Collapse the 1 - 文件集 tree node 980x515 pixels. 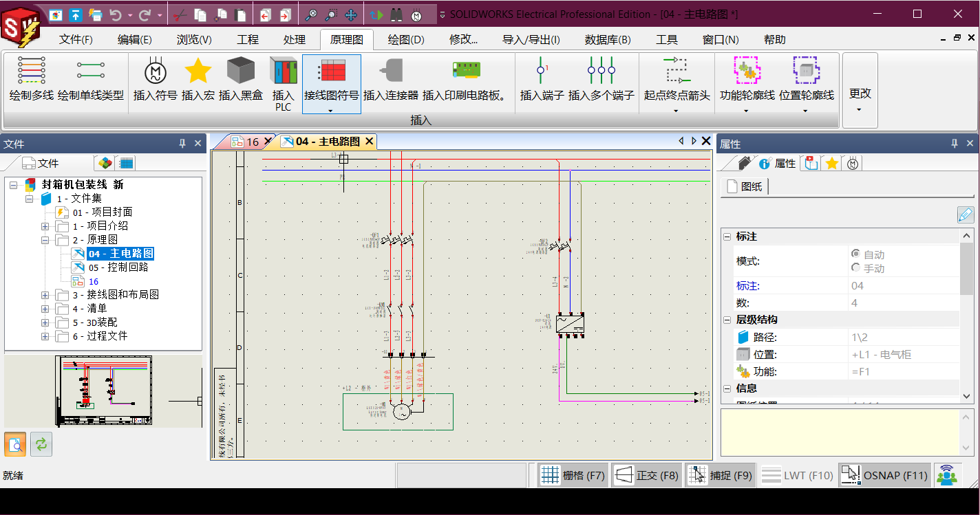(29, 199)
